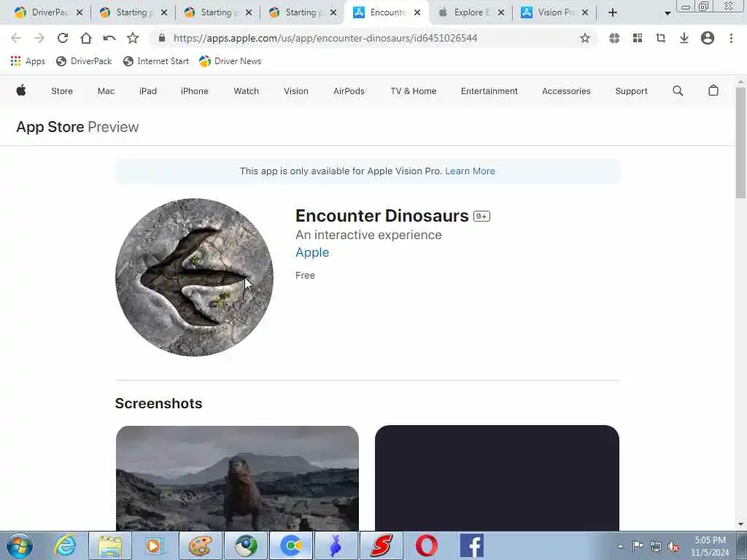This screenshot has height=560, width=747.
Task: Open TV & Home menu item
Action: 414,91
